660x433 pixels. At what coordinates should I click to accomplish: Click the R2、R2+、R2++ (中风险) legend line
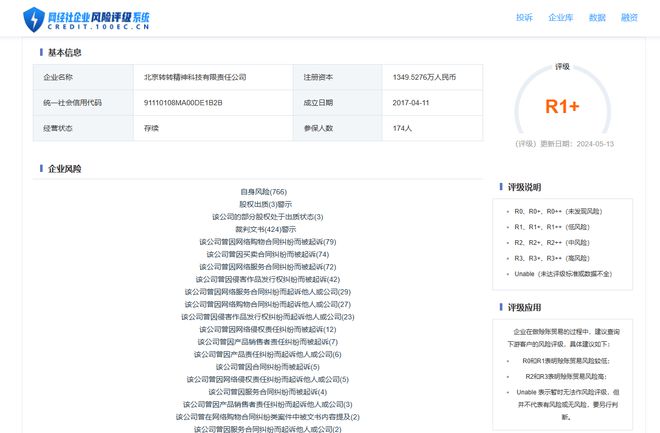[x=552, y=243]
